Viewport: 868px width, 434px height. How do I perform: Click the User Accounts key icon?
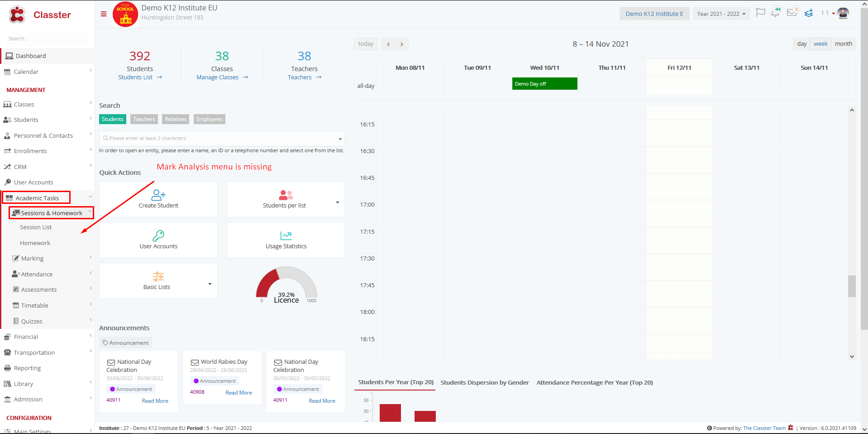(158, 236)
